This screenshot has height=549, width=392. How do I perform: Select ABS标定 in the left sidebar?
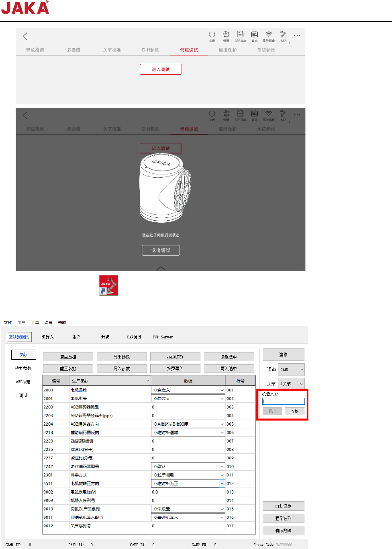point(23,382)
